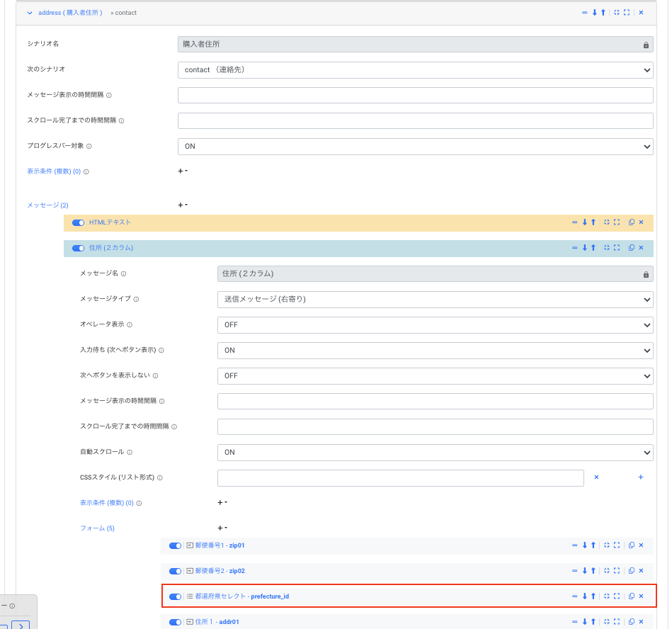This screenshot has height=629, width=672.
Task: Click the CSSスタイル (リスト形式) input field
Action: [x=400, y=477]
